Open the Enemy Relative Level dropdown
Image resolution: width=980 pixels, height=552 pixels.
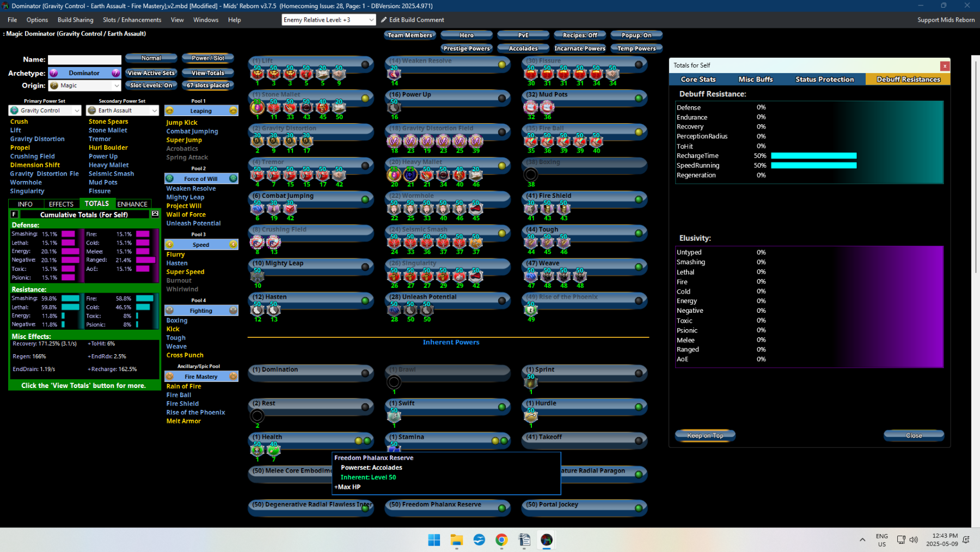[329, 20]
